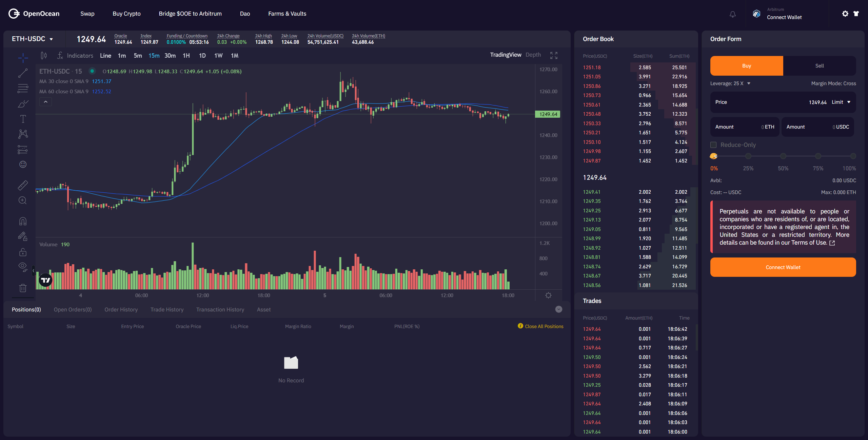Select the text annotation tool
Screen dimensions: 868x440
point(23,119)
